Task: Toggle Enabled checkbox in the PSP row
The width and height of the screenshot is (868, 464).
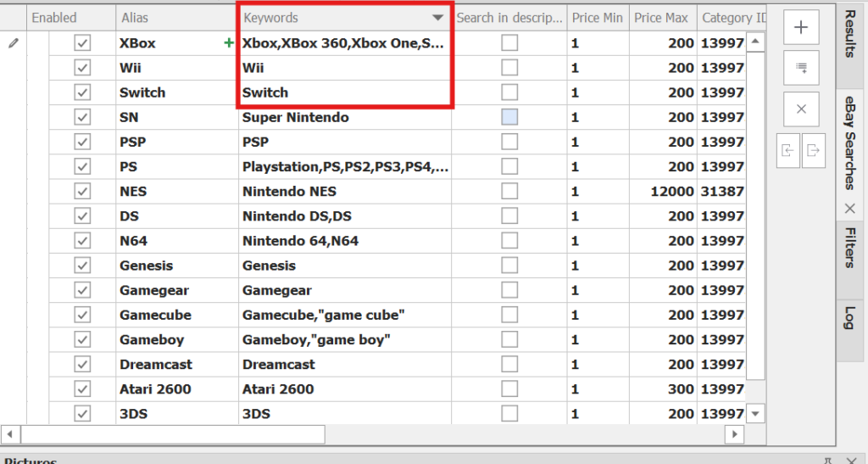Action: click(82, 142)
